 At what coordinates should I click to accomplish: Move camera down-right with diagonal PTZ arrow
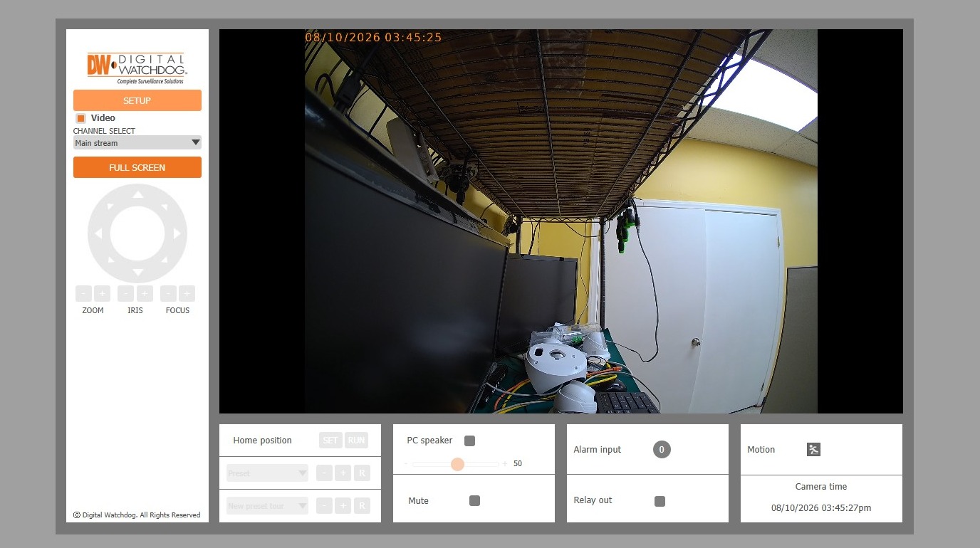(x=165, y=260)
